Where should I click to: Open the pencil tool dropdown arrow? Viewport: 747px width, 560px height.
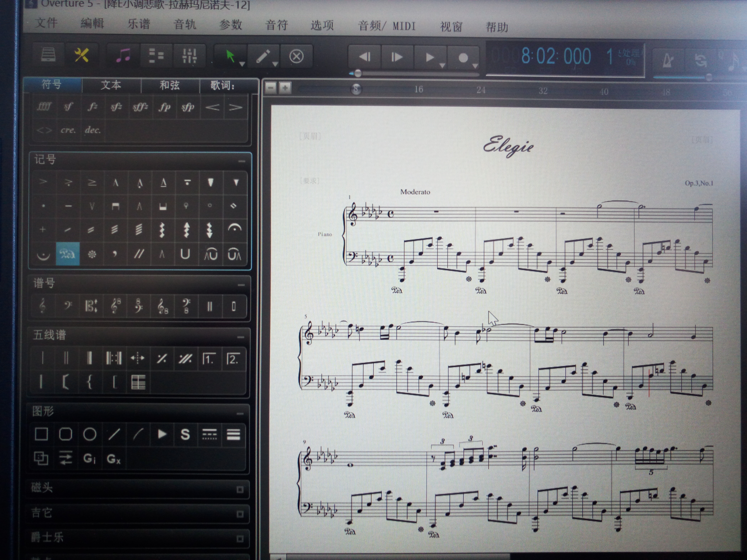pos(275,64)
